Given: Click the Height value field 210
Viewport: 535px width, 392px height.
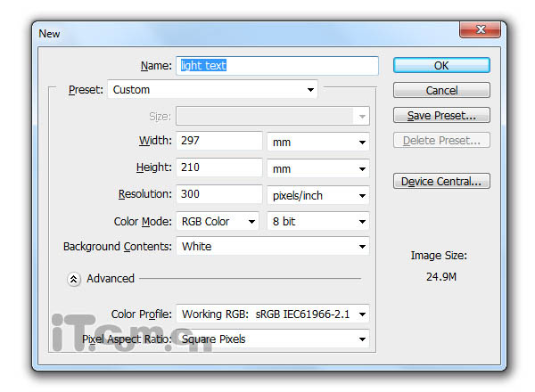Looking at the screenshot, I should pos(219,167).
